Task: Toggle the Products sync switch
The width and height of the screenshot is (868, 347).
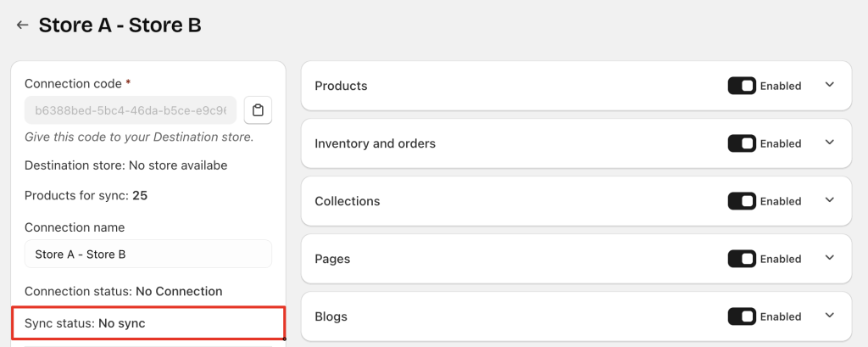Action: [742, 86]
